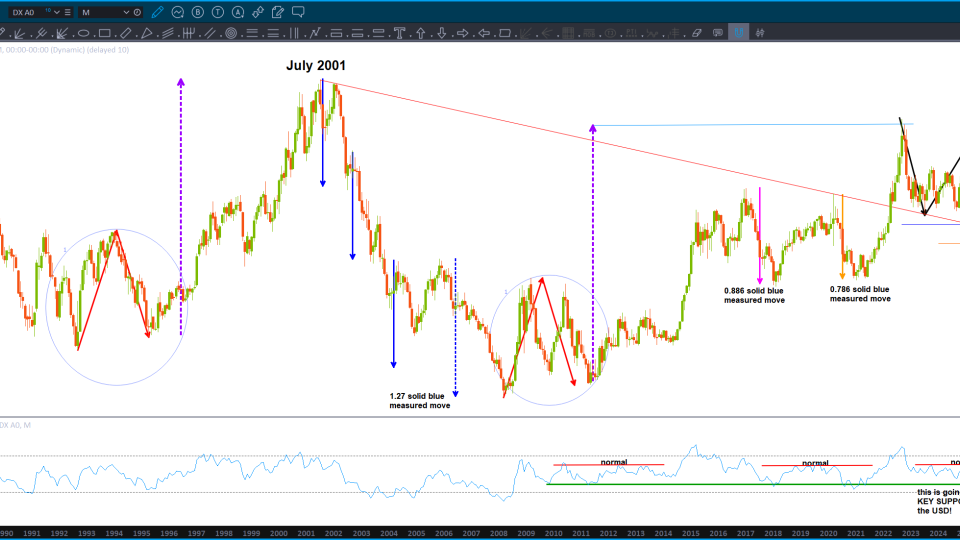Click the circled T button
The image size is (960, 540).
coord(218,12)
